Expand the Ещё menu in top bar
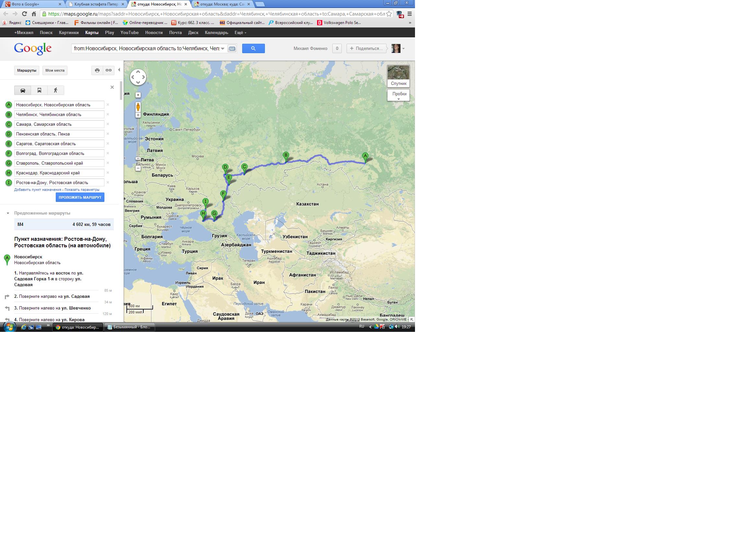747x560 pixels. click(241, 33)
